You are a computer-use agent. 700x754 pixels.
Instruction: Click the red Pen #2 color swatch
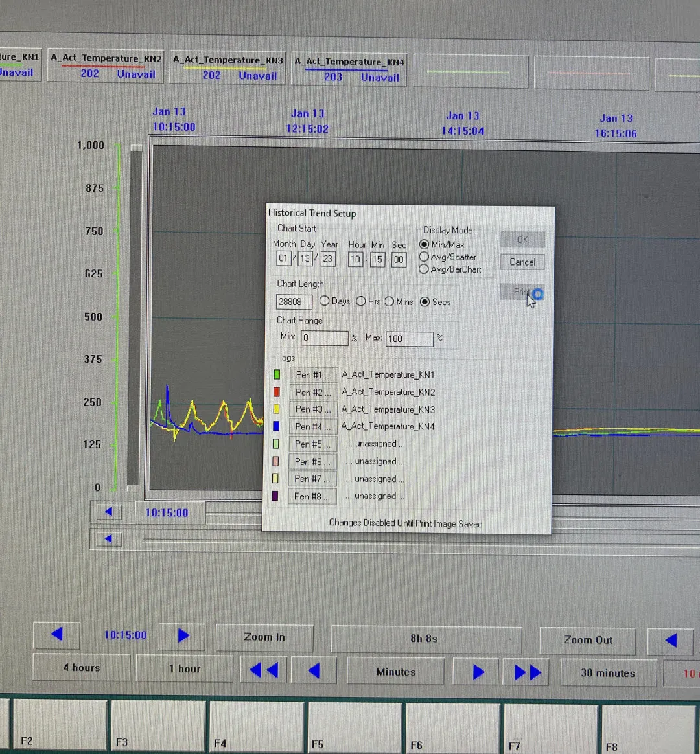coord(277,391)
